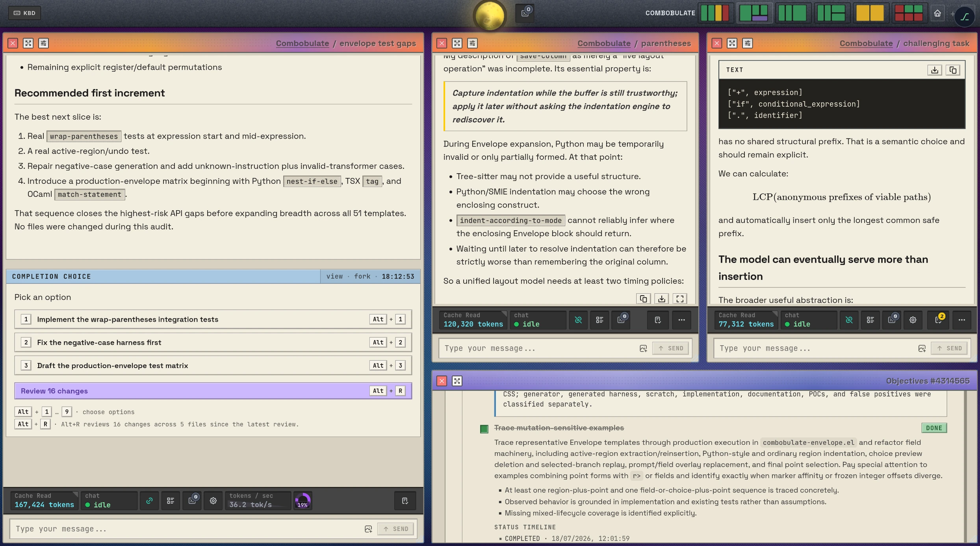The width and height of the screenshot is (980, 546).
Task: Open the task list icon in challenging task toolbar
Action: (870, 320)
